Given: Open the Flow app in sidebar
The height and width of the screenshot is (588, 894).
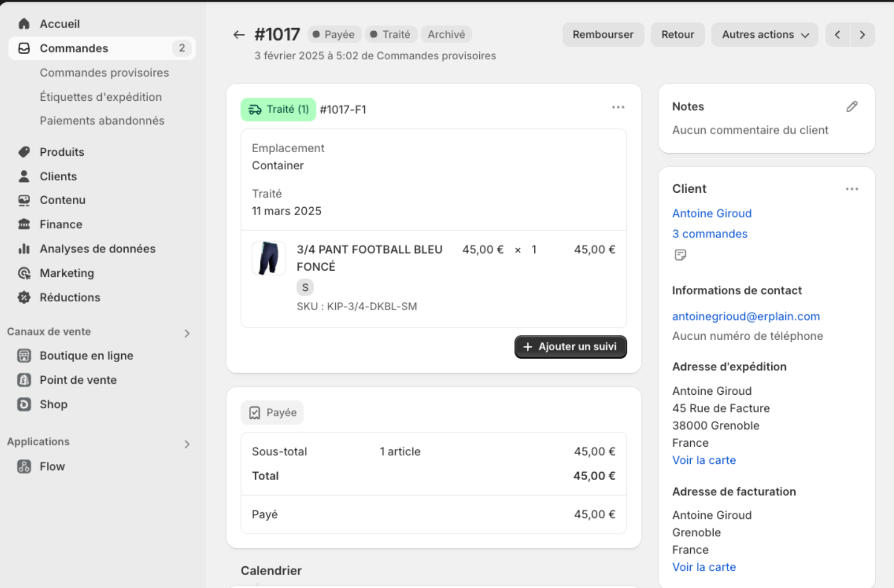Looking at the screenshot, I should pos(52,466).
